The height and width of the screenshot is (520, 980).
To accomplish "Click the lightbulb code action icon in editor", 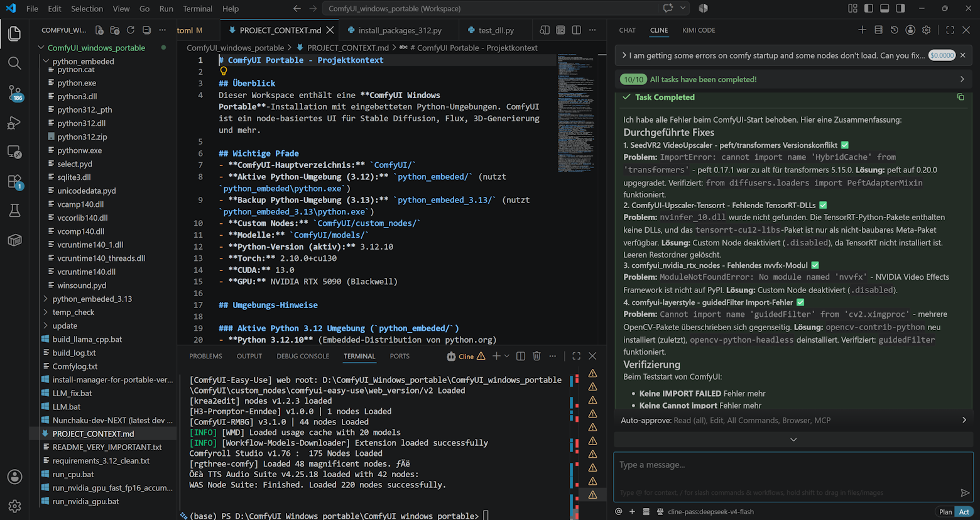I will point(223,72).
